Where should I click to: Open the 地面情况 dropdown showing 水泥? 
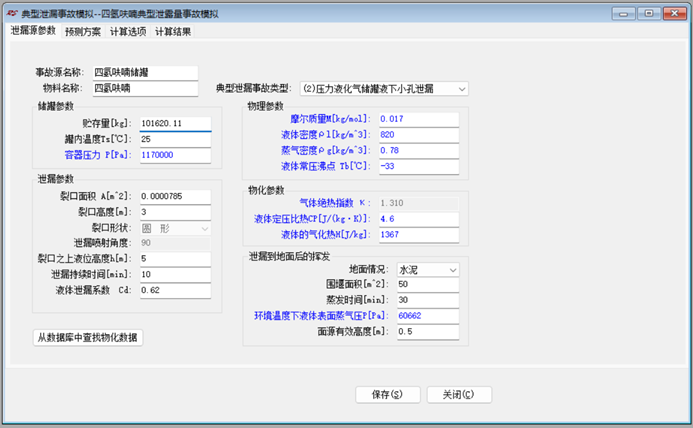click(428, 270)
